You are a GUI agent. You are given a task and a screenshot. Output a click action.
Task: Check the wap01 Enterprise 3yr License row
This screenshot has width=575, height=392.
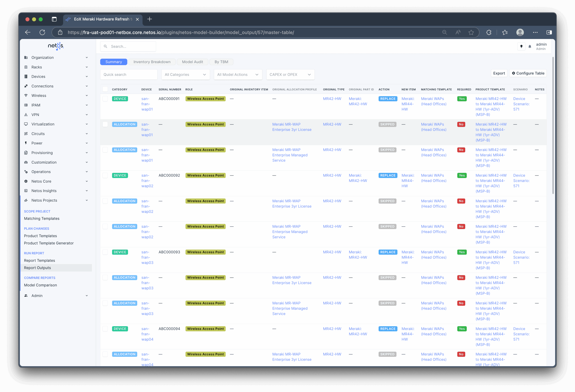coord(105,124)
